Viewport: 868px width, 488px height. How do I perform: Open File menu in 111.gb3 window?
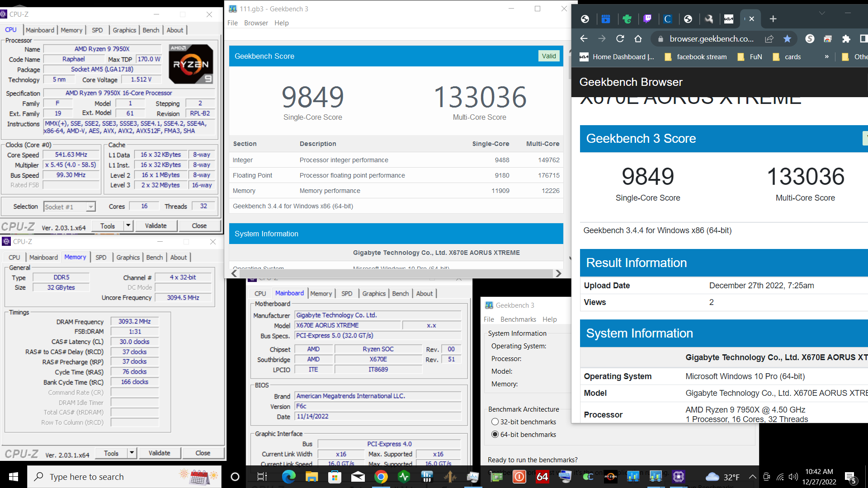coord(232,23)
